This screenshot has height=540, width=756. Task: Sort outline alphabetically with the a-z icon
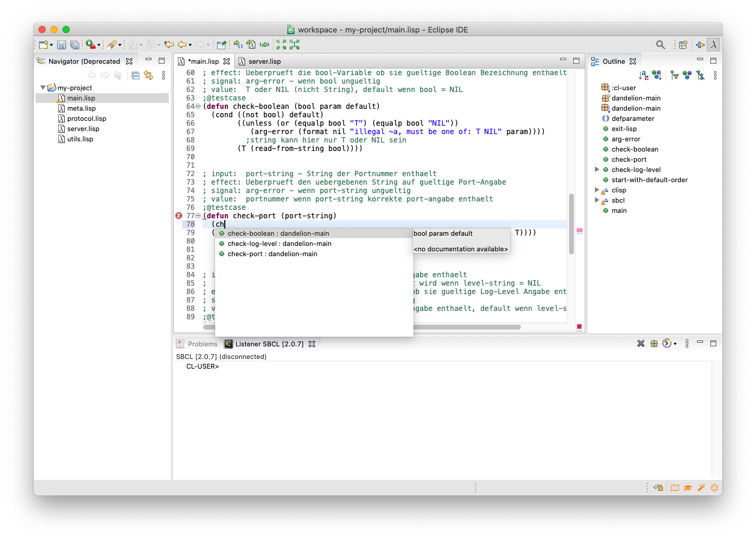pyautogui.click(x=644, y=75)
